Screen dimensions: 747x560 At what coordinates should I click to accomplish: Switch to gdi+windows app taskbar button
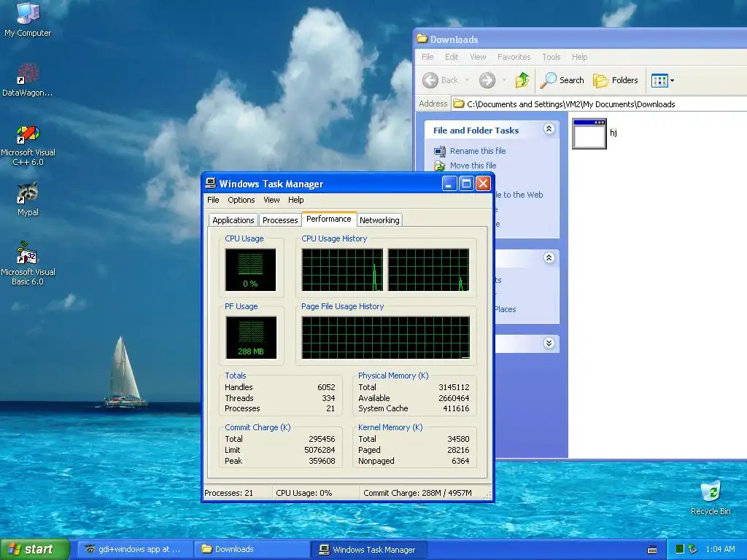(134, 549)
